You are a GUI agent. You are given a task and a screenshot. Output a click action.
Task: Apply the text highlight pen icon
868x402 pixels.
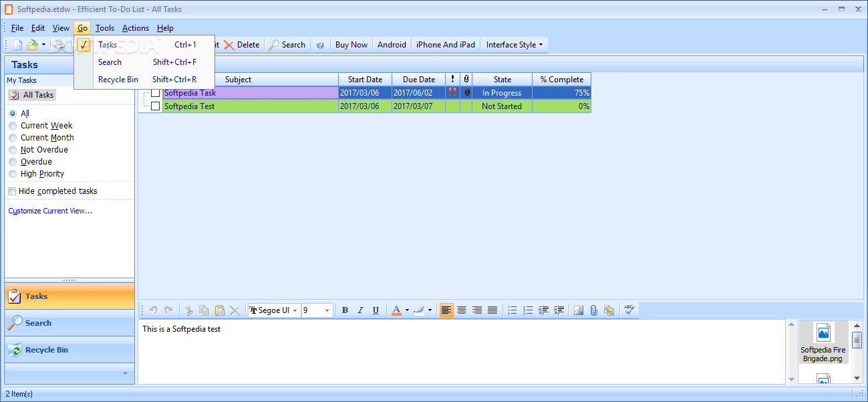click(419, 310)
